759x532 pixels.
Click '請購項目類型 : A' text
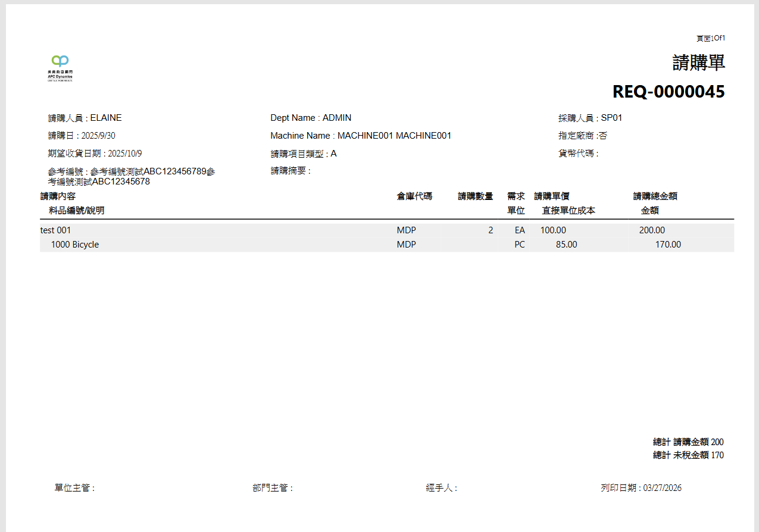(x=304, y=154)
